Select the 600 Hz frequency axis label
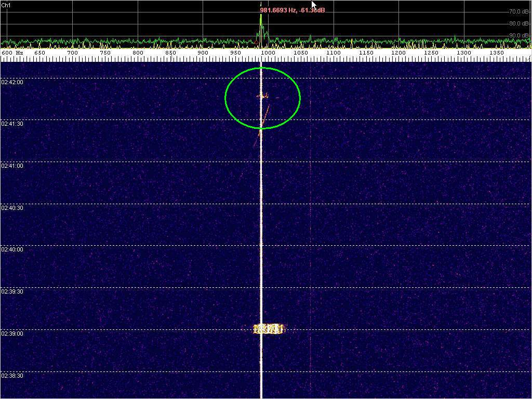This screenshot has height=399, width=532. (x=12, y=53)
